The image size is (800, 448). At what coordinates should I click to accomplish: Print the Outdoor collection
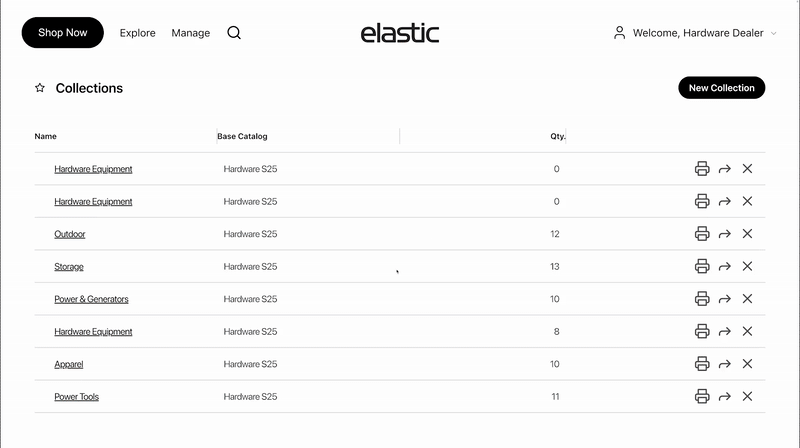point(702,234)
